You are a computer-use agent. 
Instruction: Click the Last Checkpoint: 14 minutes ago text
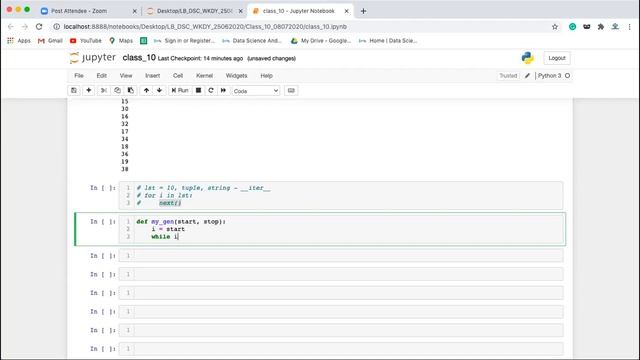200,59
